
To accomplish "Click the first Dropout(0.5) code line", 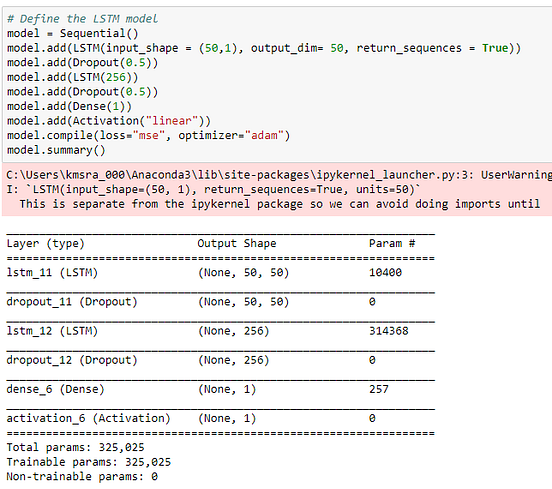I will point(82,63).
